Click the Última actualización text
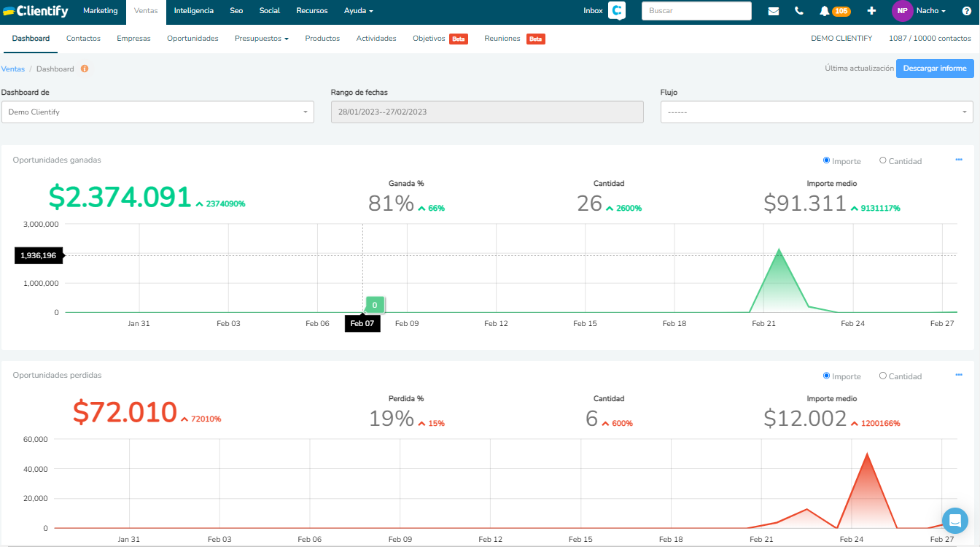980x547 pixels. 859,69
